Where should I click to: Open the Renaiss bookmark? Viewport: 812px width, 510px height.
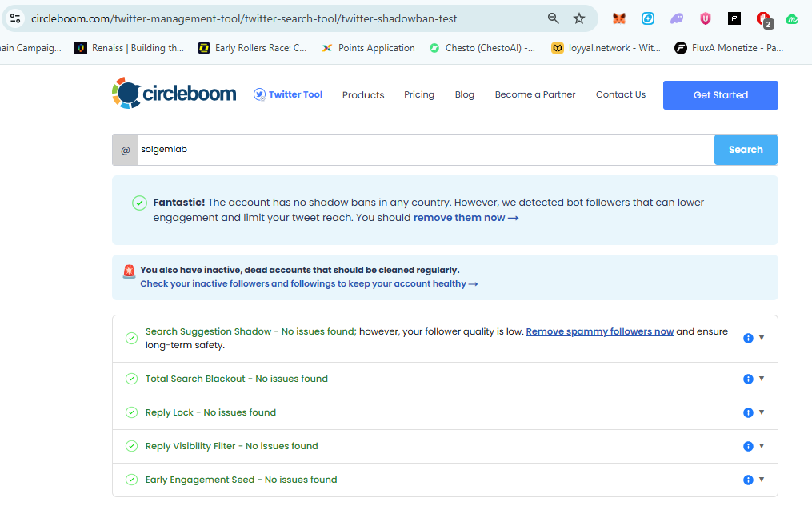click(x=130, y=48)
